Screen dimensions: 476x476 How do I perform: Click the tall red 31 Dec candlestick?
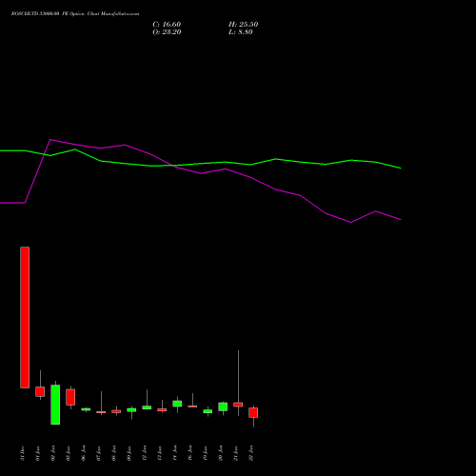pos(25,317)
